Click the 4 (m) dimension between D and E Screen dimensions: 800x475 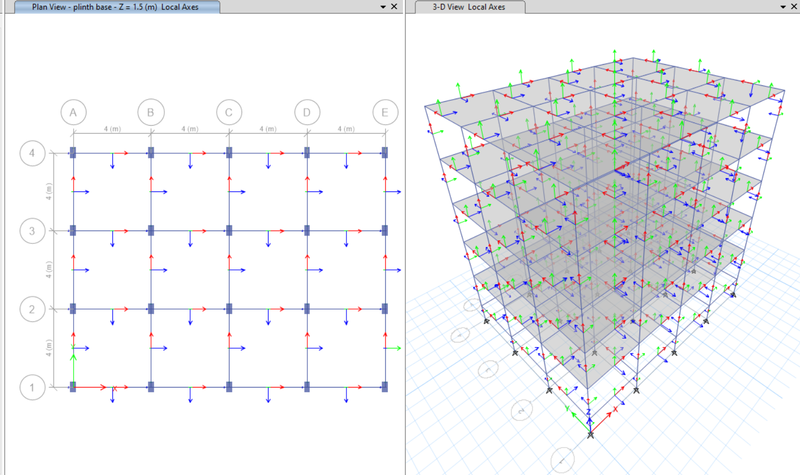346,129
